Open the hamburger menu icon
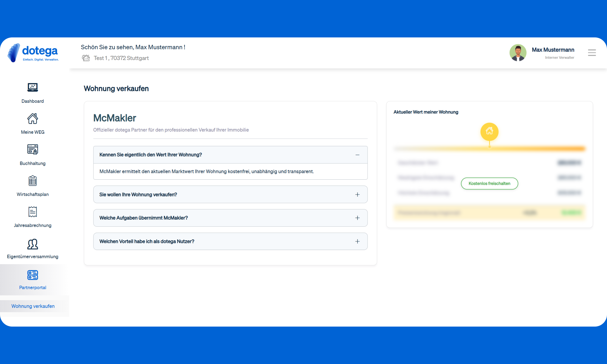This screenshot has width=607, height=364. click(x=592, y=53)
